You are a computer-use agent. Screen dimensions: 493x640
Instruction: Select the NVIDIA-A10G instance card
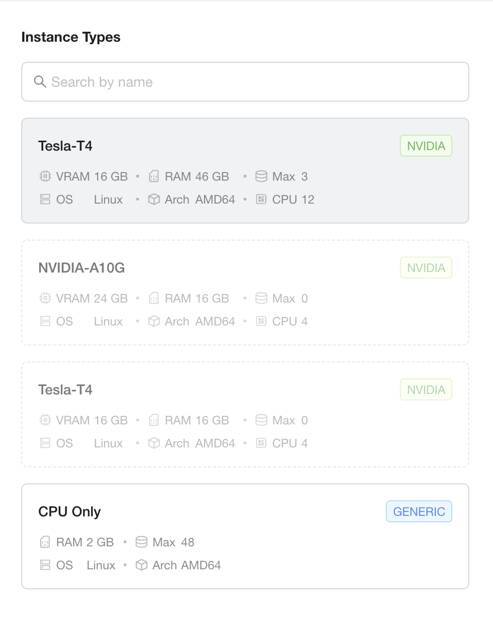click(x=245, y=292)
